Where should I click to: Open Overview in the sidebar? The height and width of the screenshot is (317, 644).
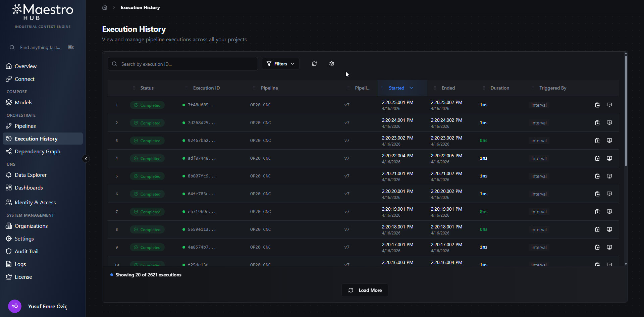43,66
